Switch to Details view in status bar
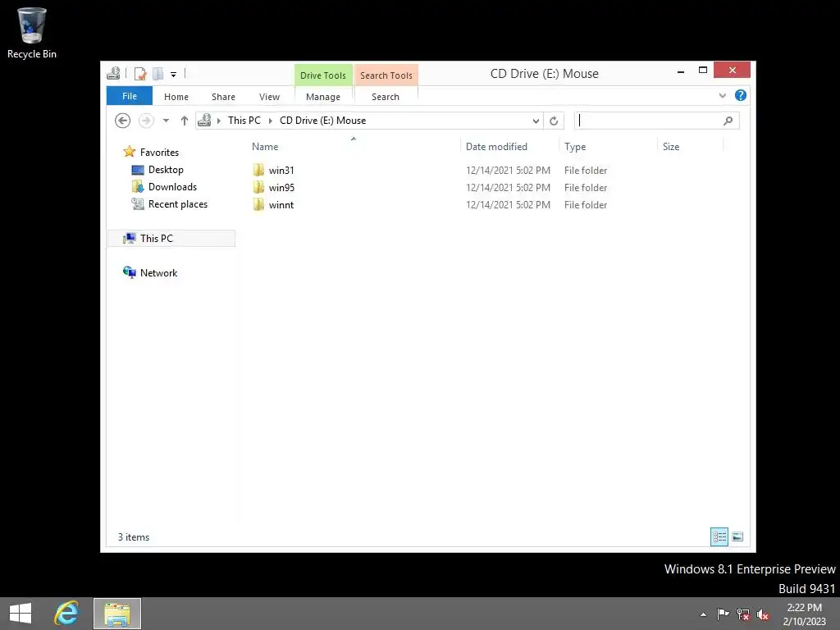This screenshot has height=630, width=840. click(x=719, y=536)
